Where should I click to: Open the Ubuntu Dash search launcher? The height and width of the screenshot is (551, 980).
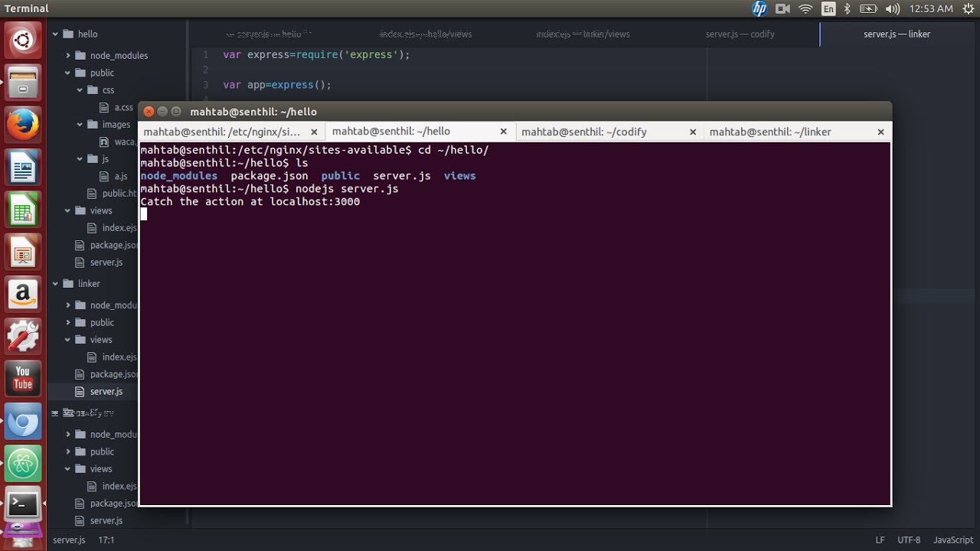point(23,40)
